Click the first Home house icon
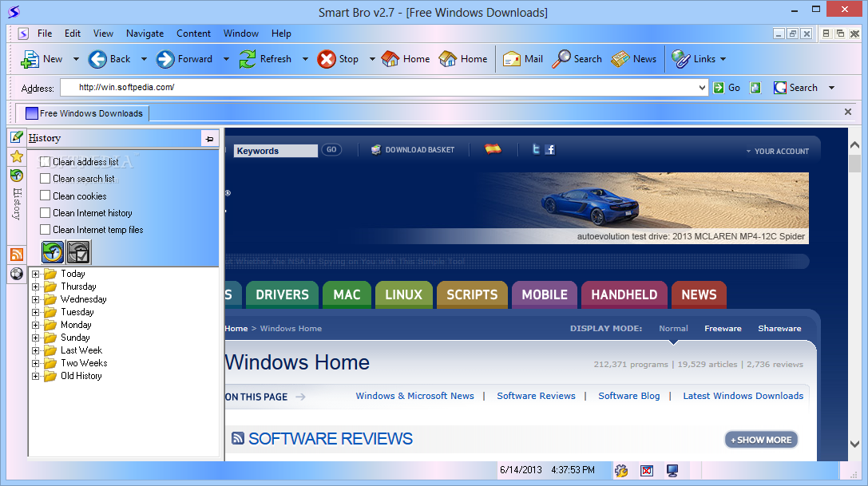The image size is (868, 486). click(390, 59)
